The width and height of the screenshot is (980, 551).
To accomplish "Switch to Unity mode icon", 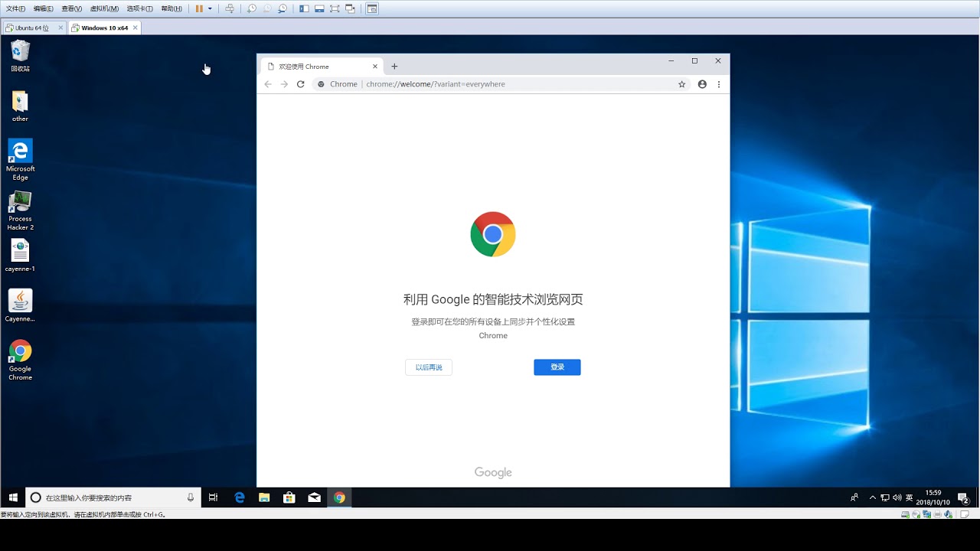I will [351, 8].
